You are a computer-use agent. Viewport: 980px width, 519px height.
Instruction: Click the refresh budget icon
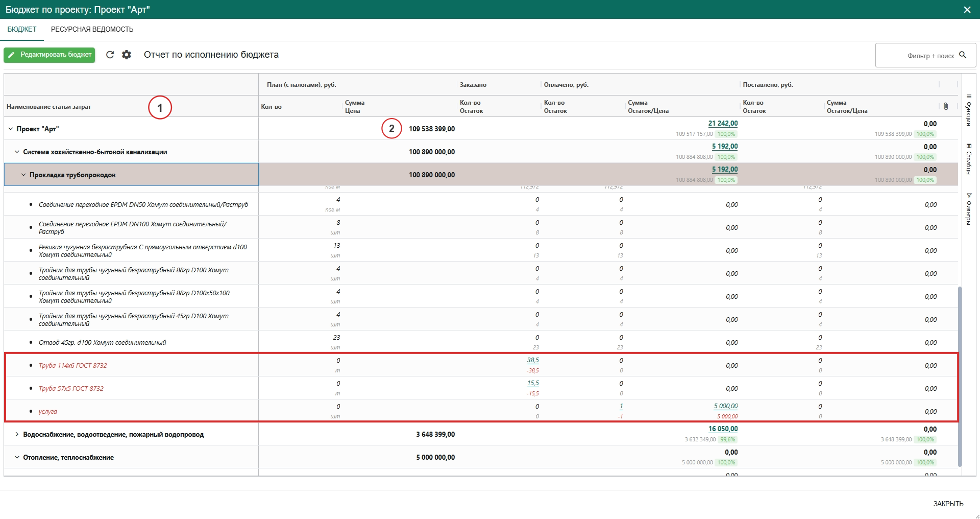110,55
